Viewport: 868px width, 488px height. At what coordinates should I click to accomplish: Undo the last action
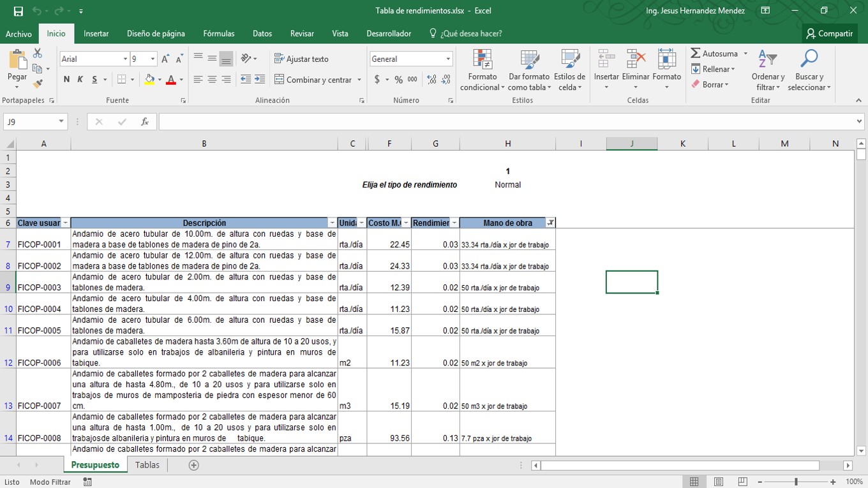36,11
